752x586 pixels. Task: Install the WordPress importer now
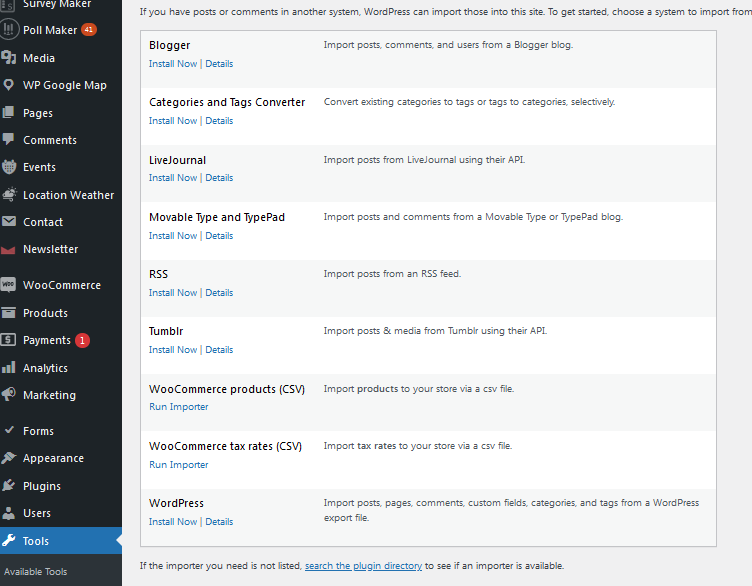pos(173,522)
